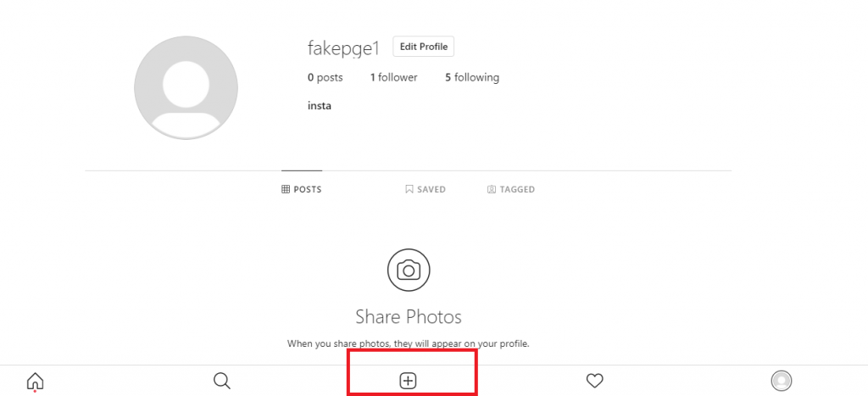Click the 0 posts count
Image resolution: width=868 pixels, height=396 pixels.
[325, 78]
